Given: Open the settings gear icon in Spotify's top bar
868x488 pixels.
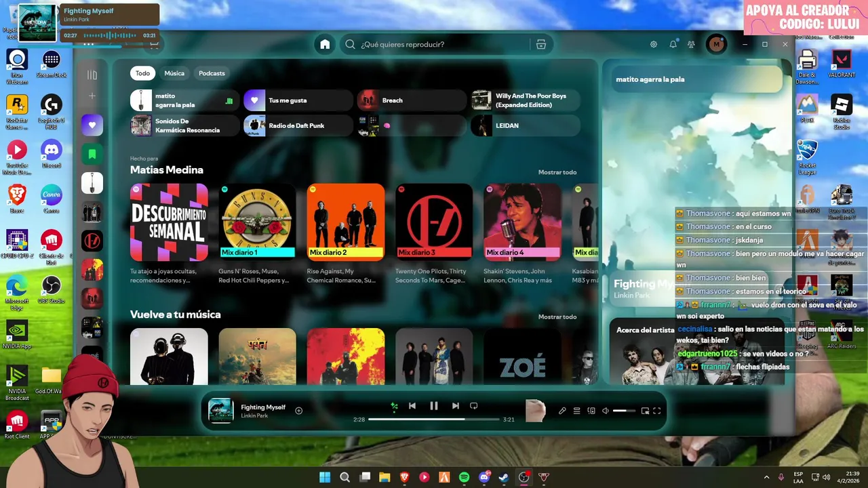Looking at the screenshot, I should pos(654,44).
